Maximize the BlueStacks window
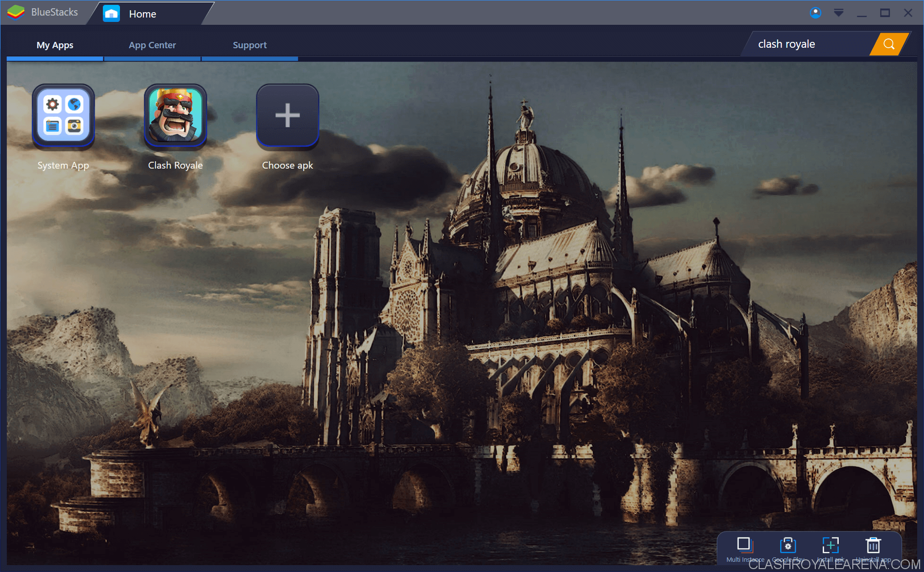Screen dimensions: 924x572 click(885, 13)
